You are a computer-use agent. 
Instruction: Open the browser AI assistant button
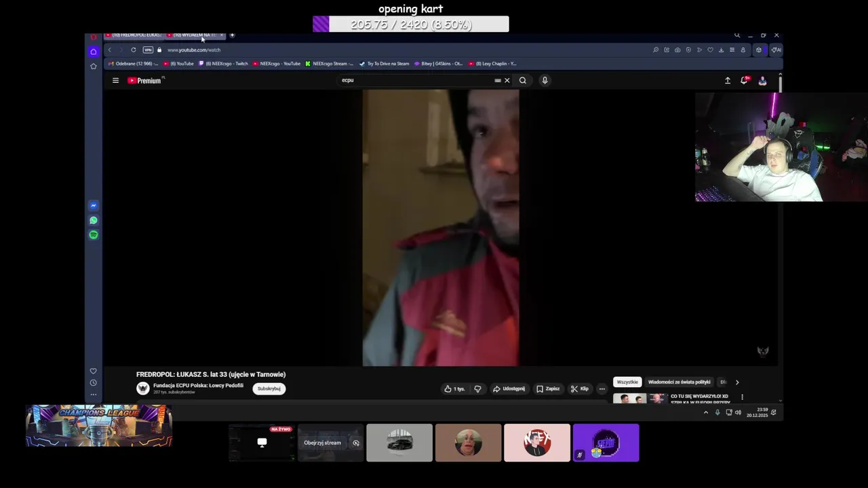(x=776, y=49)
